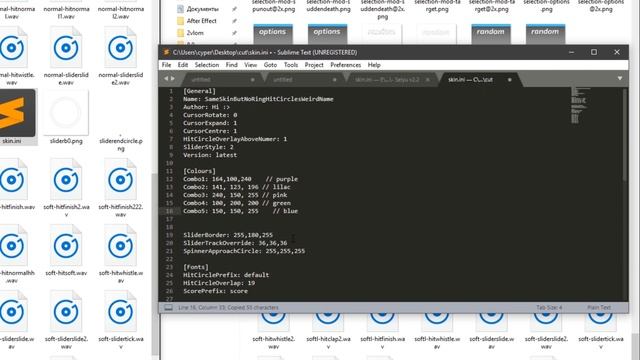Click the CursorRotate: 0 line

(x=210, y=115)
